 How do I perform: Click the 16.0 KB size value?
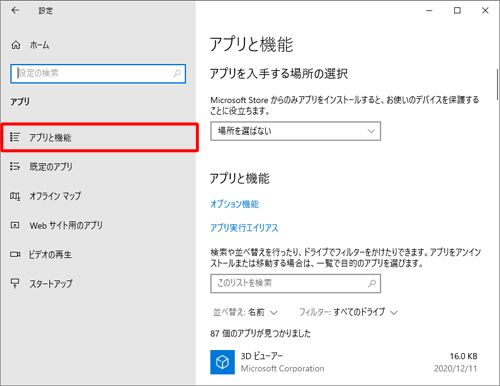(x=463, y=356)
